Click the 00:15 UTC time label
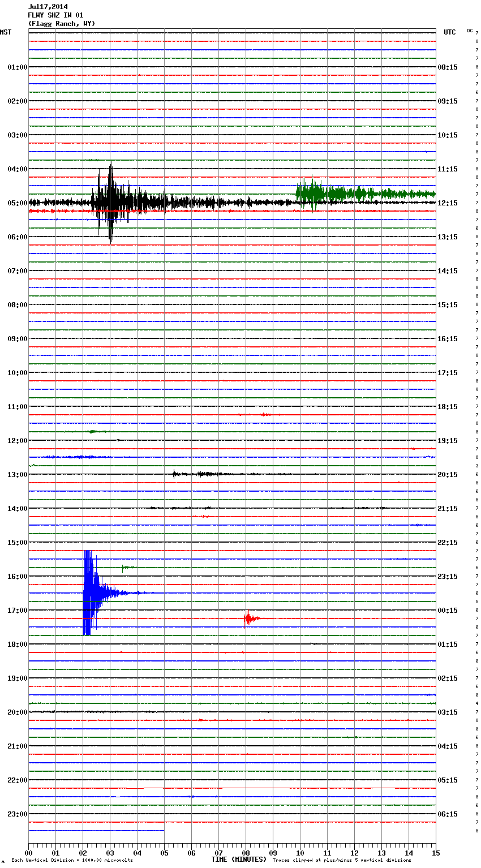The width and height of the screenshot is (481, 868). click(x=448, y=611)
